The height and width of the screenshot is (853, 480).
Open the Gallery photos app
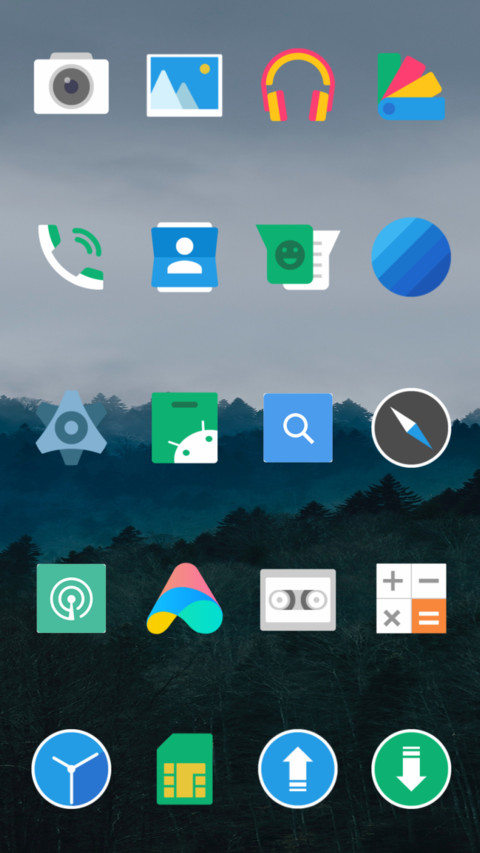pyautogui.click(x=184, y=85)
